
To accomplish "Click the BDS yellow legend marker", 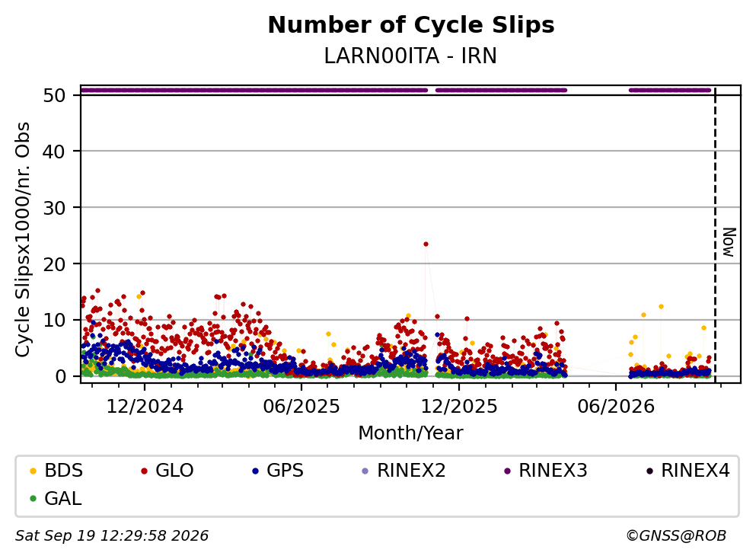I will 33,471.
